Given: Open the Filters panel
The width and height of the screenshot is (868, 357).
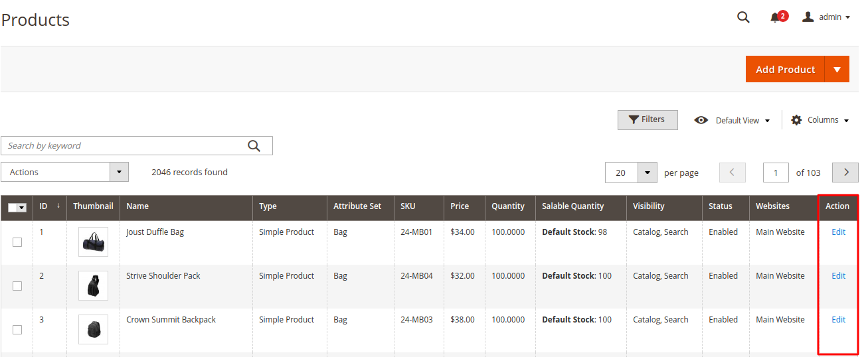Looking at the screenshot, I should 648,119.
